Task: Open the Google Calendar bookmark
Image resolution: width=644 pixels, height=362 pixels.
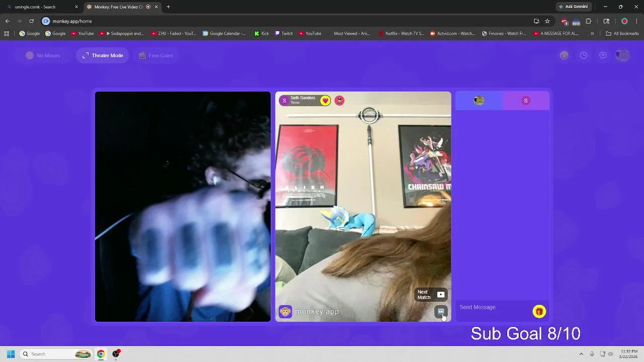Action: coord(224,34)
